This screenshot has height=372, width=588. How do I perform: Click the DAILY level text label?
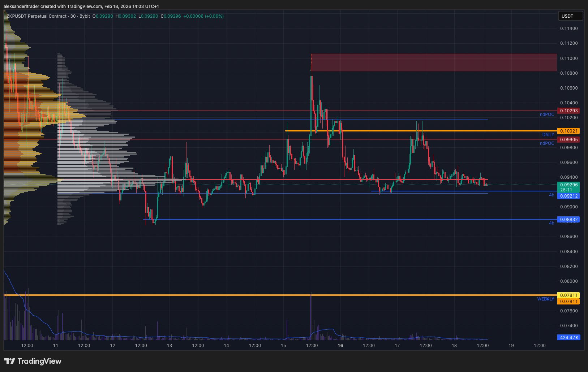(x=548, y=135)
